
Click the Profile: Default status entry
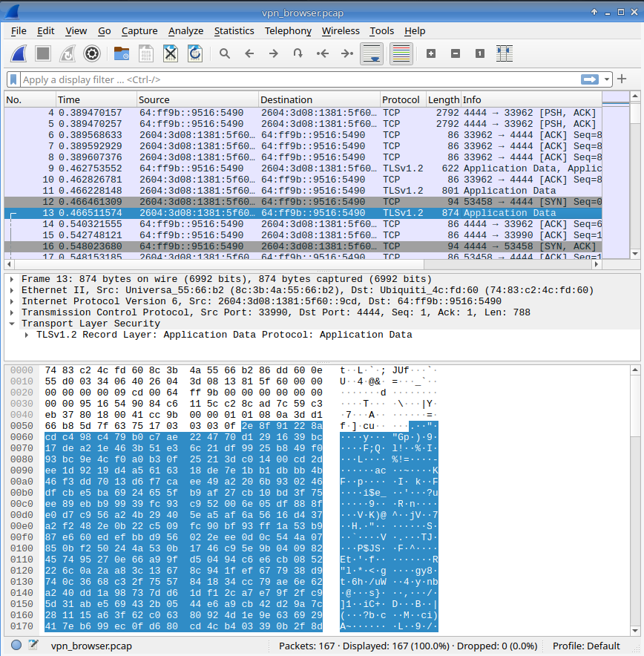(x=586, y=646)
